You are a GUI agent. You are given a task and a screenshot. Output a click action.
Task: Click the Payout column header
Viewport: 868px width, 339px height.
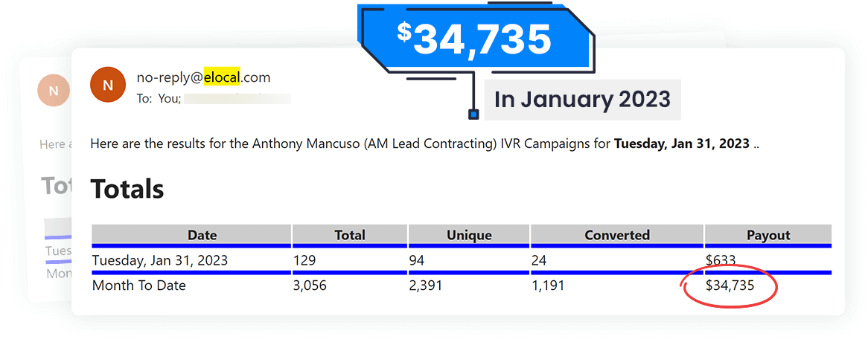[x=768, y=235]
